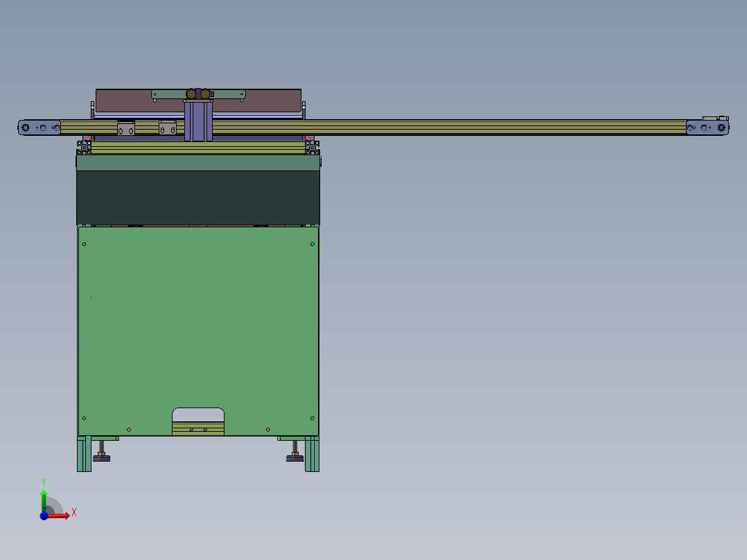Select the leftmost sensor block on the rail
This screenshot has width=747, height=560.
126,128
